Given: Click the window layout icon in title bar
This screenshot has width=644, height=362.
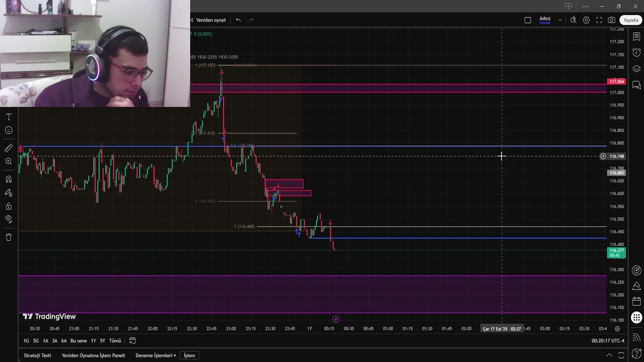Looking at the screenshot, I should click(568, 6).
